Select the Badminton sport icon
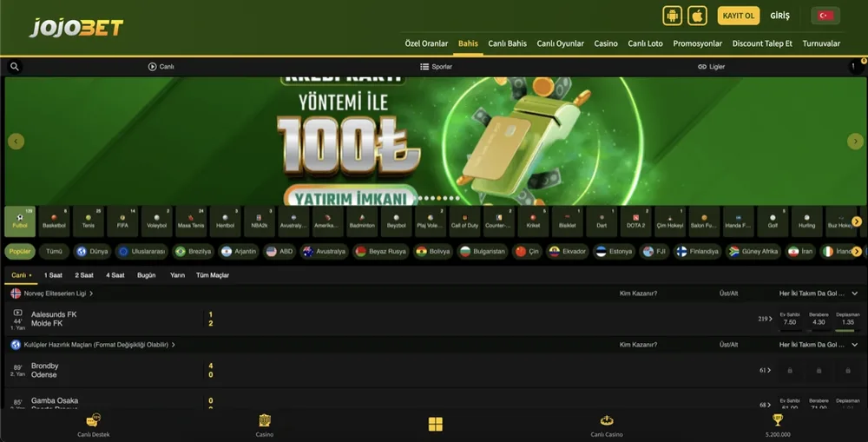This screenshot has height=442, width=868. point(362,221)
